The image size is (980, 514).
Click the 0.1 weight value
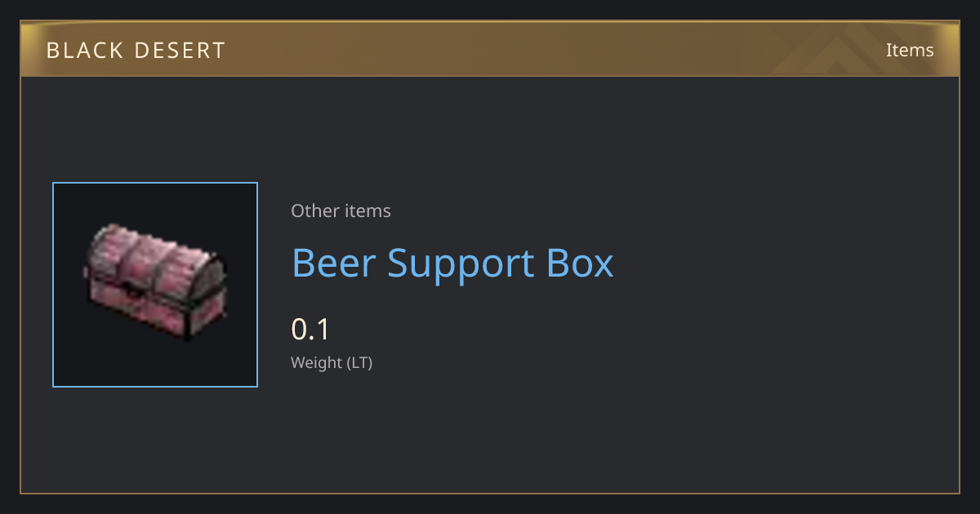(x=310, y=330)
